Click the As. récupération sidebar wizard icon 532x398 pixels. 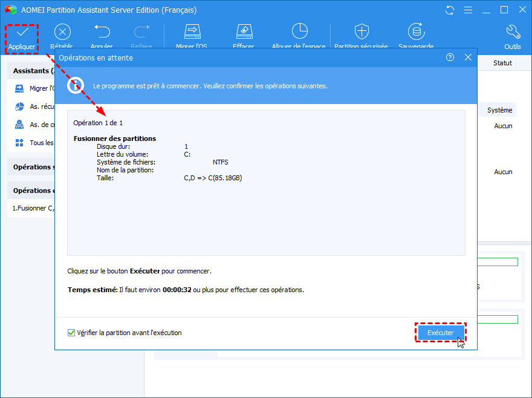pyautogui.click(x=19, y=106)
